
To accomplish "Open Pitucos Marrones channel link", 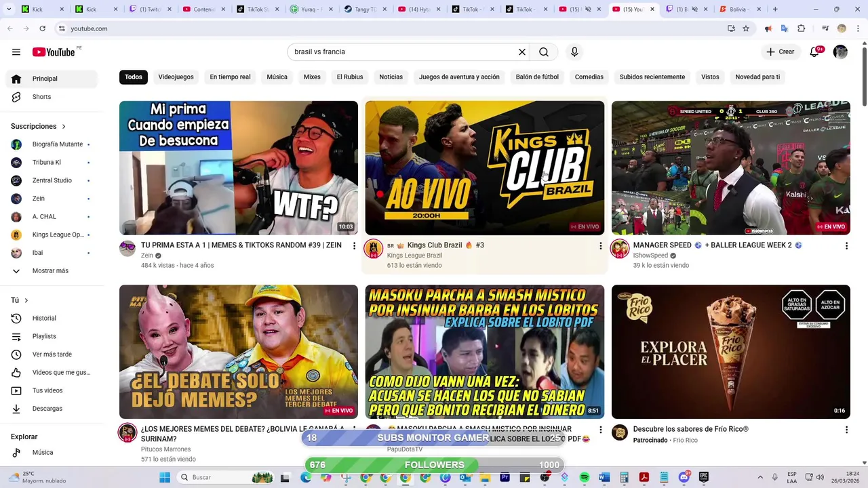I will coord(165,449).
